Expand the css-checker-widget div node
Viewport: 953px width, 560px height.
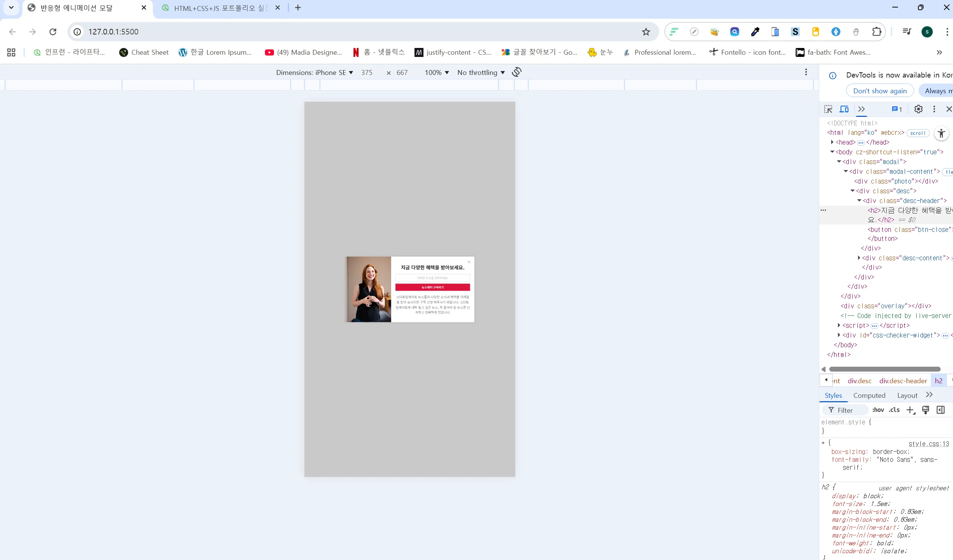(839, 335)
